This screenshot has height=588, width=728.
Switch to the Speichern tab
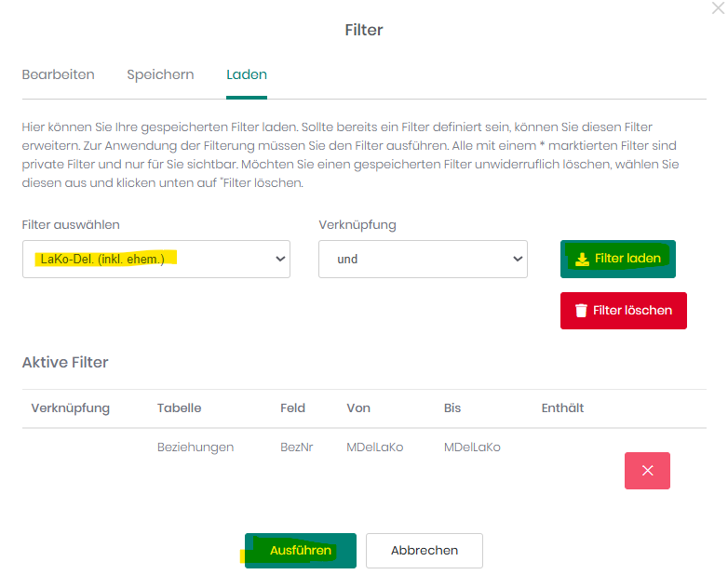[160, 74]
